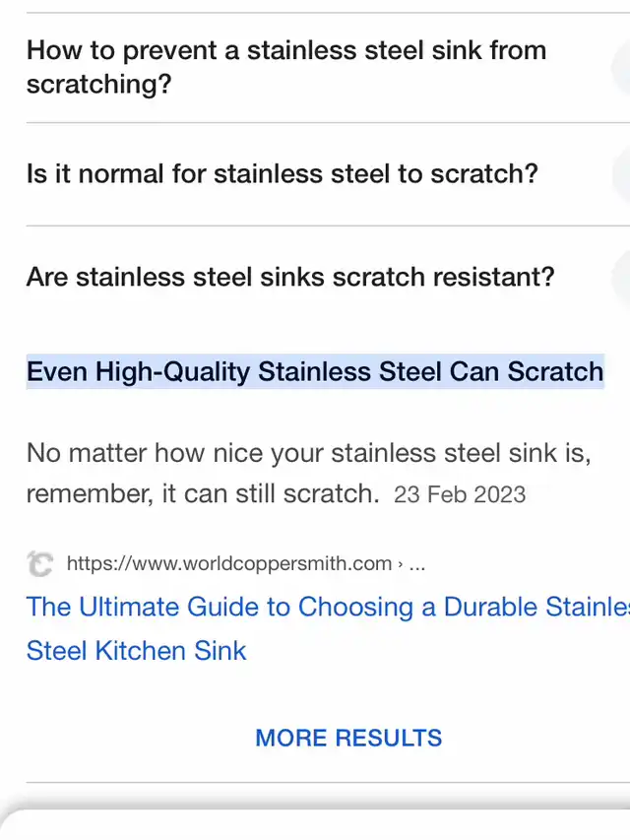Click the "remember, it can still scratch." sentence
This screenshot has height=840, width=630.
(x=203, y=494)
